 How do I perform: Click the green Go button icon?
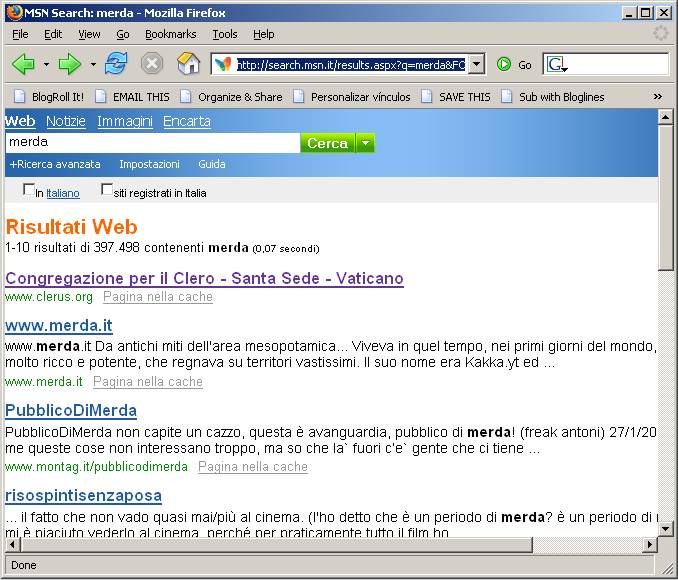click(x=505, y=64)
